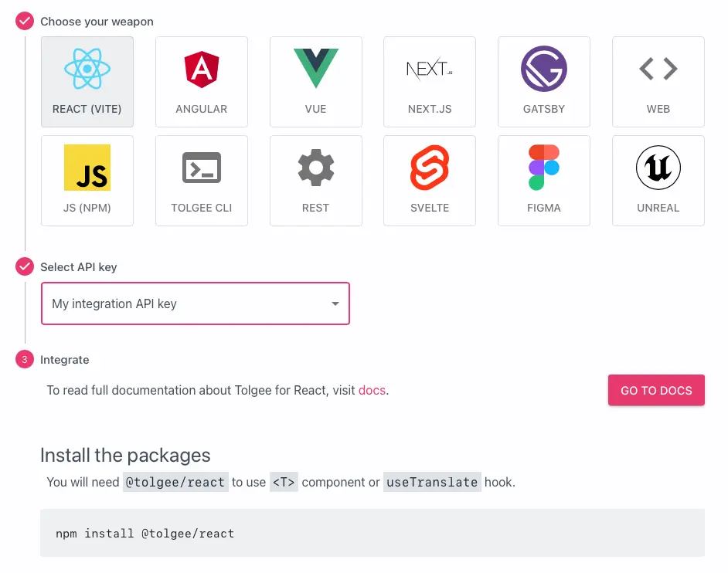Select the Next.js integration icon

[x=430, y=70]
